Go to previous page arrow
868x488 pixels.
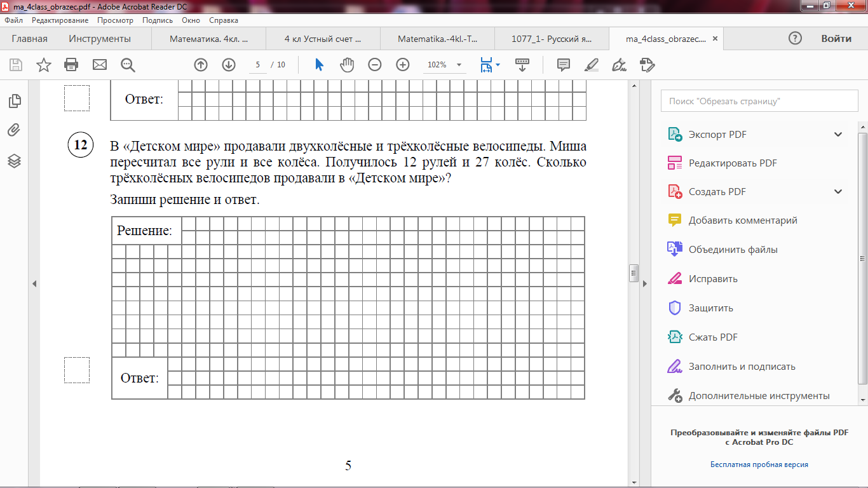[x=201, y=64]
